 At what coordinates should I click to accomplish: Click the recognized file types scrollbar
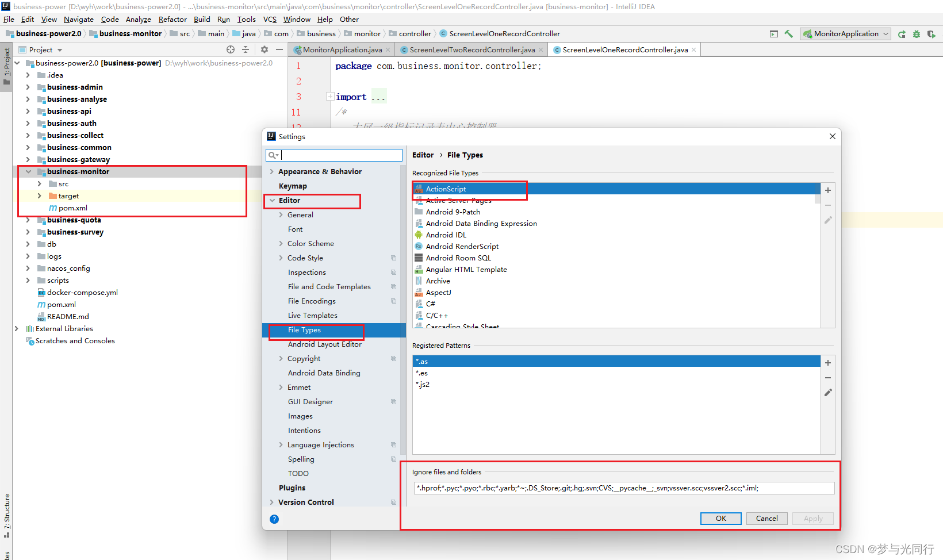point(818,198)
